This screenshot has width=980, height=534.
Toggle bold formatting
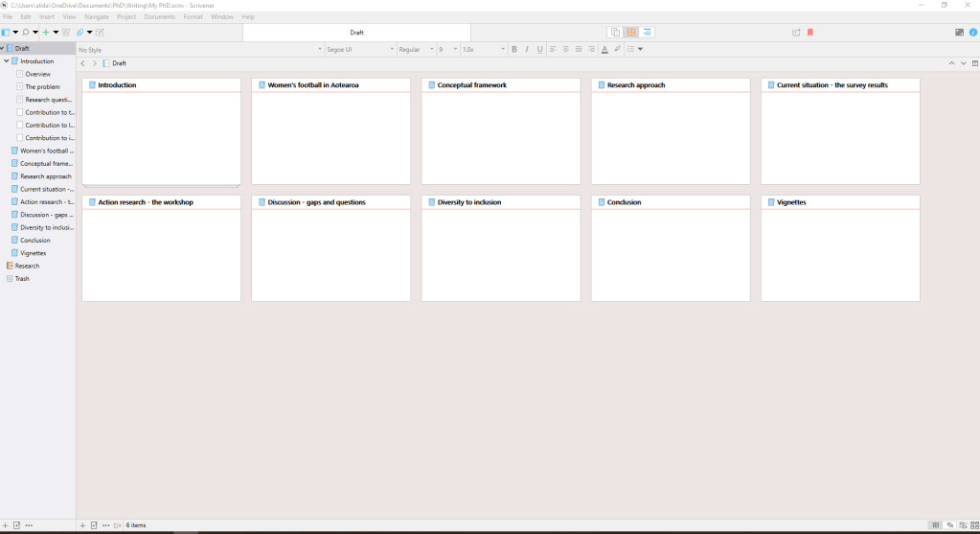click(x=513, y=49)
